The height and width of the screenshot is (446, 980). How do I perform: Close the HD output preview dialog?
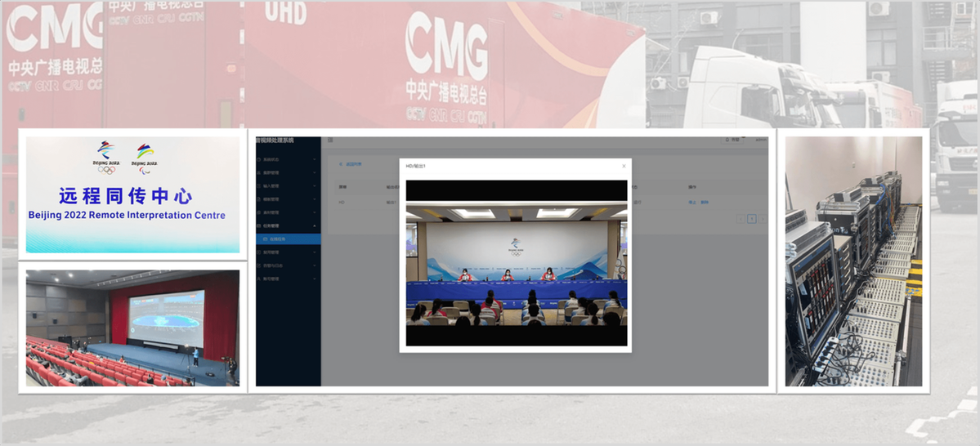[x=624, y=166]
